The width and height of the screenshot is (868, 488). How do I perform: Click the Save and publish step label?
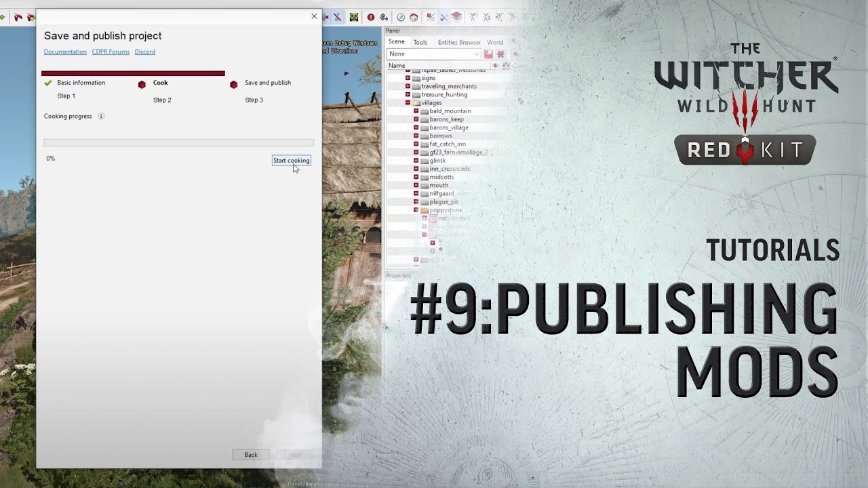click(x=268, y=83)
